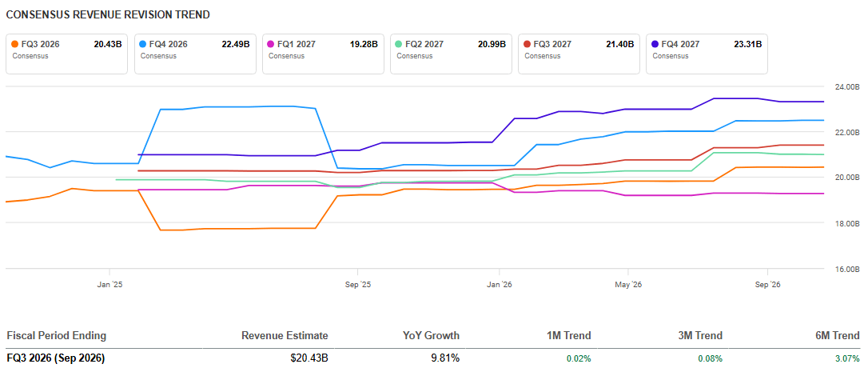Click the 0.08% three-month trend cell

click(x=710, y=358)
